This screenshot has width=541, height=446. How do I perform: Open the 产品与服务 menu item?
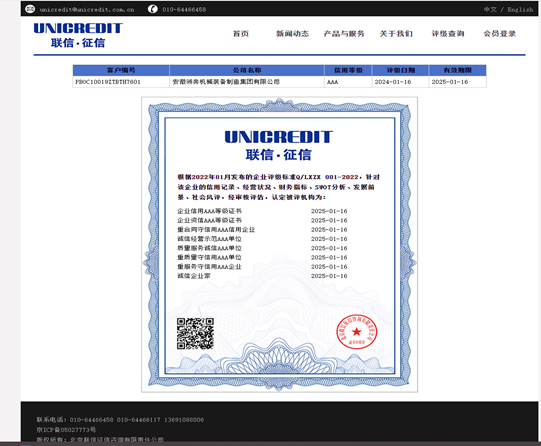tap(344, 33)
